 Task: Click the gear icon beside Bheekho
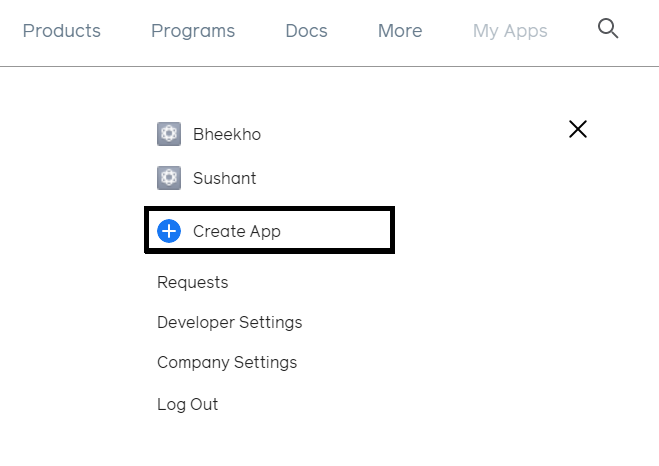(x=169, y=134)
